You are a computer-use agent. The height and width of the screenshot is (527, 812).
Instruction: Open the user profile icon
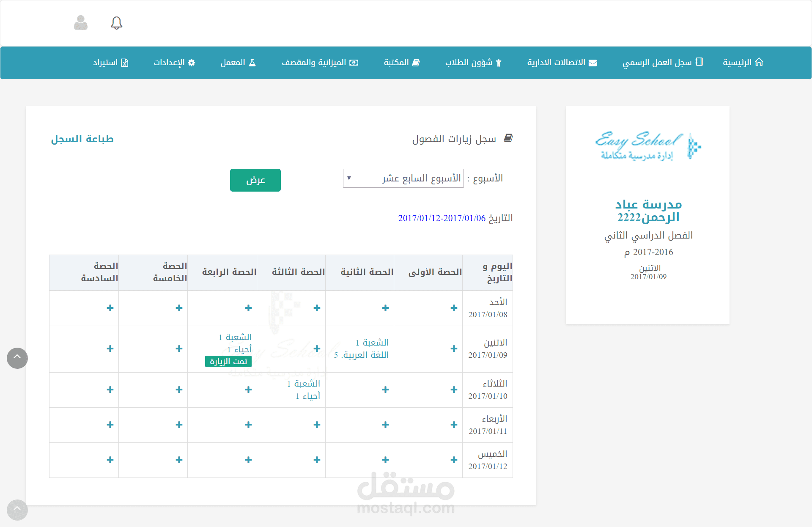(x=80, y=23)
